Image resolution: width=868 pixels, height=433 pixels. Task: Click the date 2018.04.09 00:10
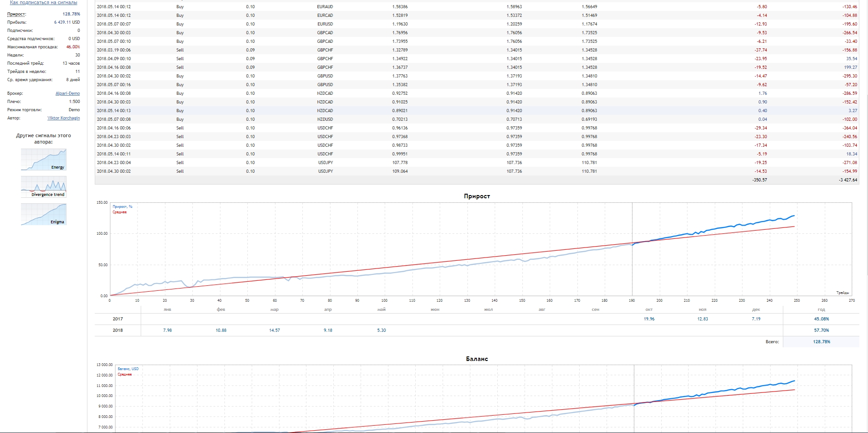tap(114, 59)
